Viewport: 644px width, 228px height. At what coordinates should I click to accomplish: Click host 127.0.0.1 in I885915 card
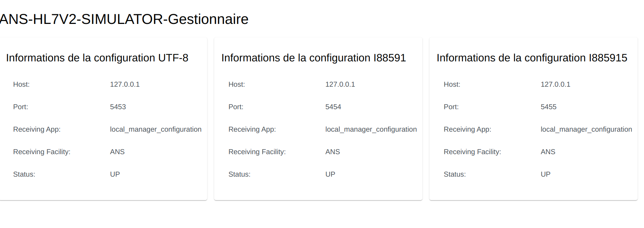tap(555, 85)
